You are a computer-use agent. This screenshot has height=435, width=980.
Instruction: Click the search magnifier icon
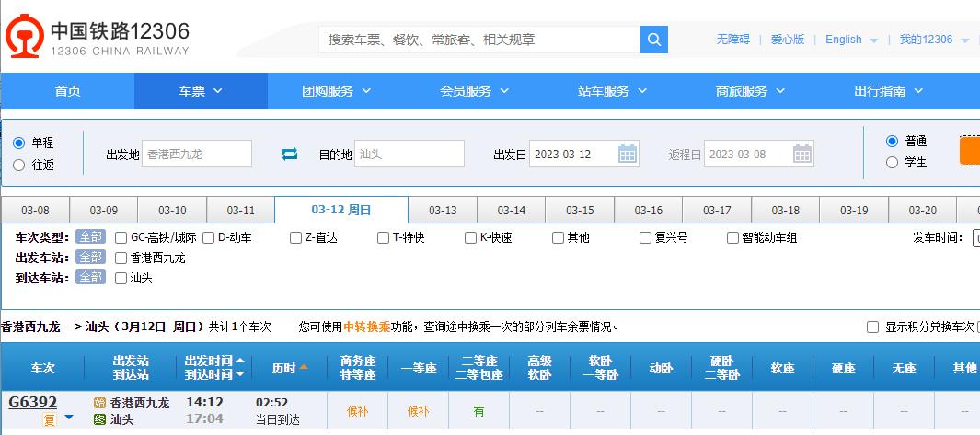[653, 40]
